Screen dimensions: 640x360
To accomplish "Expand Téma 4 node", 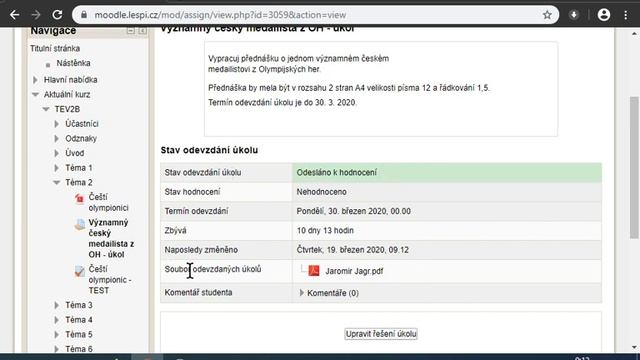I will click(57, 320).
